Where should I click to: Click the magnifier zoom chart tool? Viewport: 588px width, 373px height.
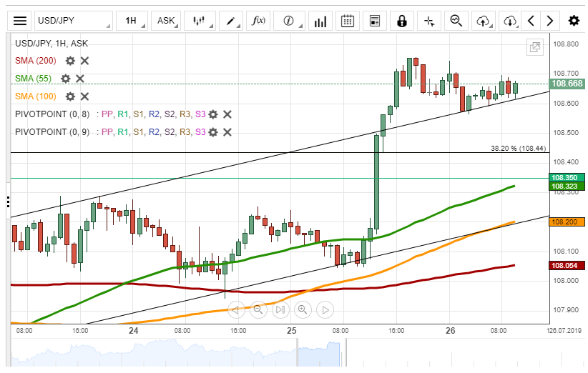pyautogui.click(x=456, y=21)
